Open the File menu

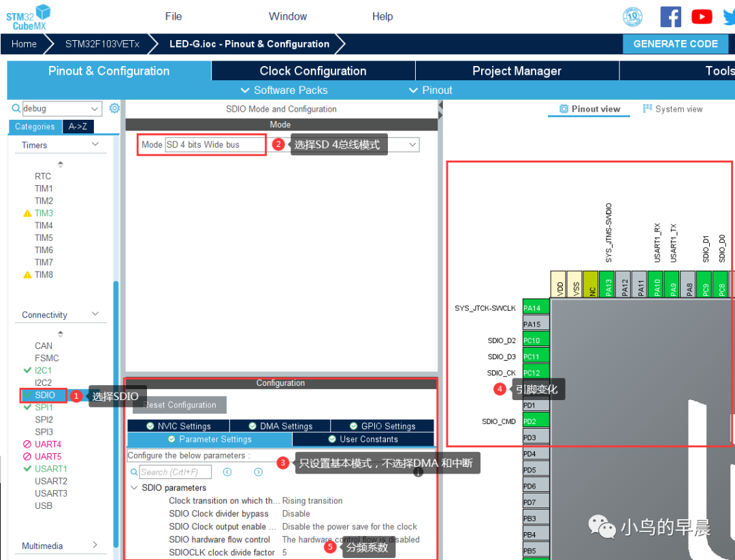pos(174,16)
